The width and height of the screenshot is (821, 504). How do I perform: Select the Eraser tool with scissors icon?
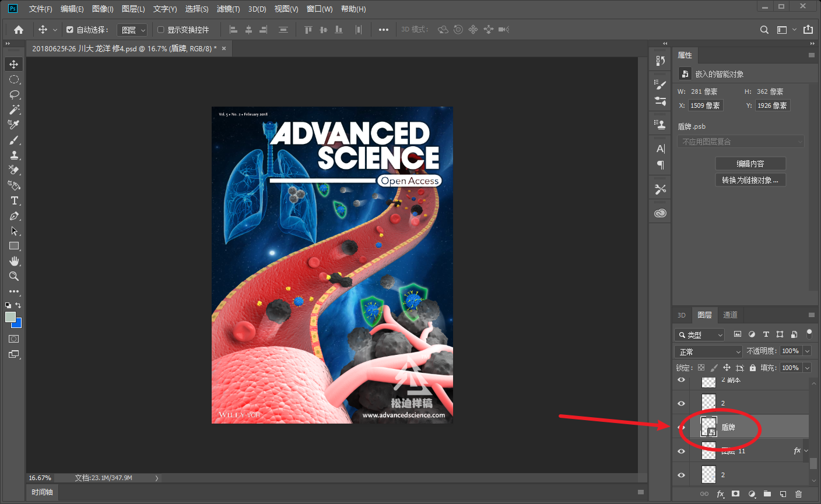point(14,170)
